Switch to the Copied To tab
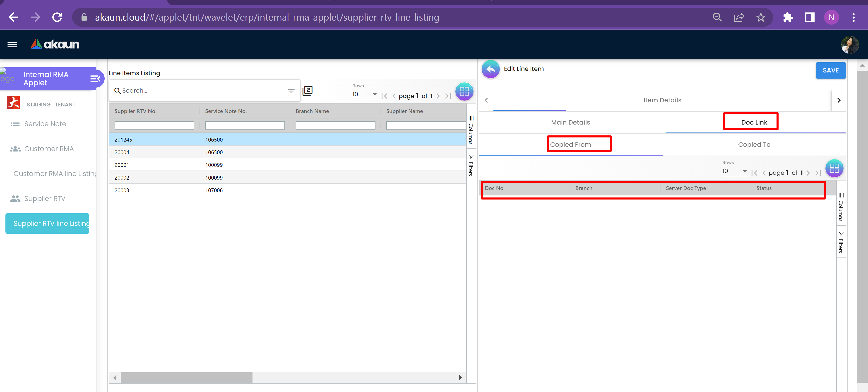Screen dimensions: 868x392 click(754, 145)
